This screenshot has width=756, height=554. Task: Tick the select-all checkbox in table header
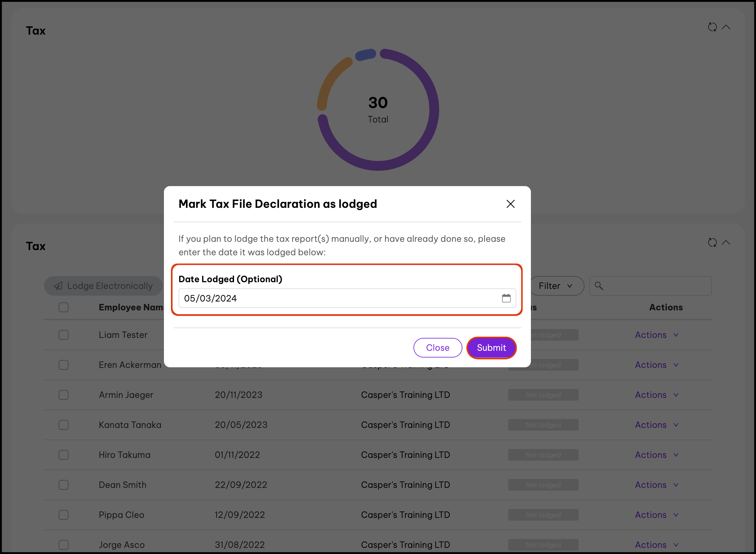64,307
